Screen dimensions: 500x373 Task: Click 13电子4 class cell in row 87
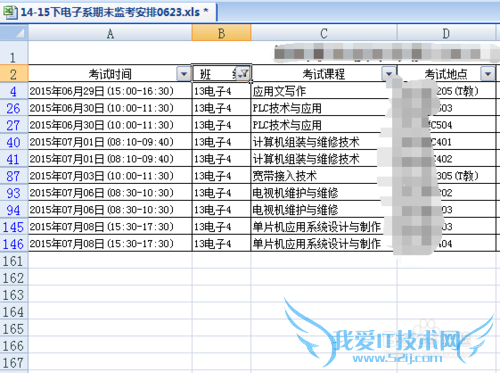(221, 176)
